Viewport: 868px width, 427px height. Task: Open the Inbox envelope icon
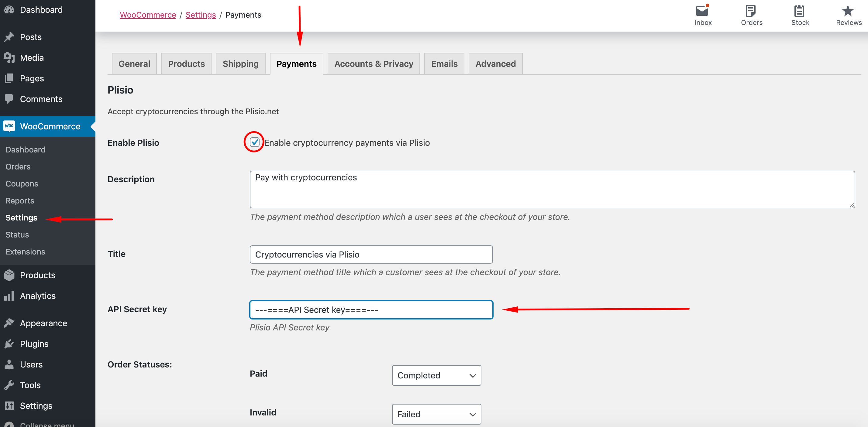[702, 11]
